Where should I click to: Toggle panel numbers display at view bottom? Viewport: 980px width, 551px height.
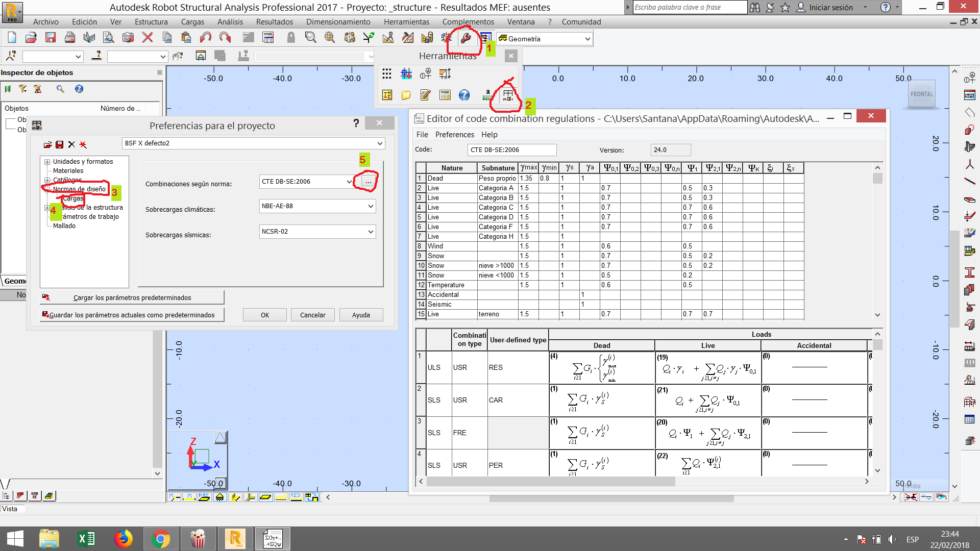(204, 496)
